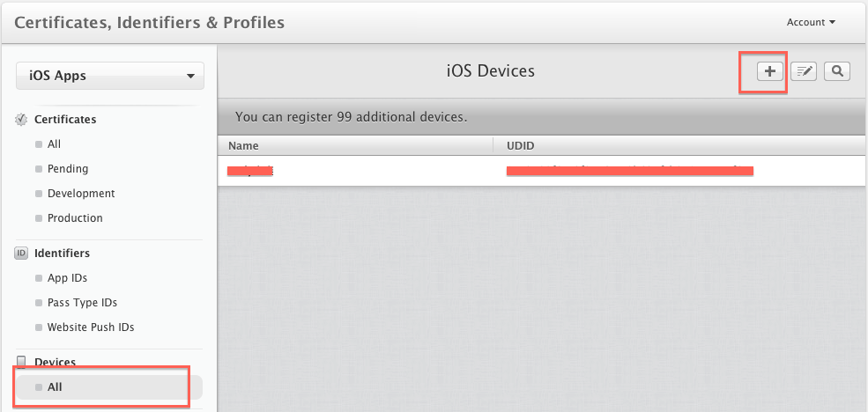Open Development certificates list
This screenshot has height=412, width=868.
point(81,194)
